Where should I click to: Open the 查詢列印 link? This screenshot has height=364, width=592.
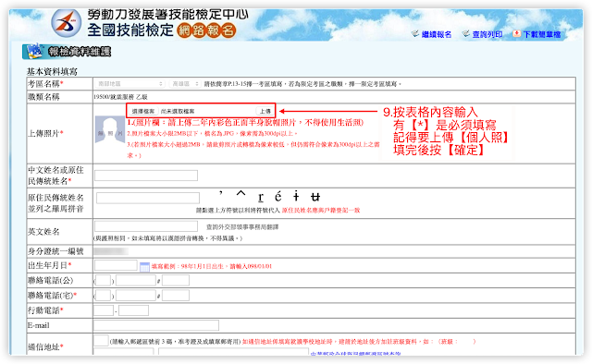(487, 34)
